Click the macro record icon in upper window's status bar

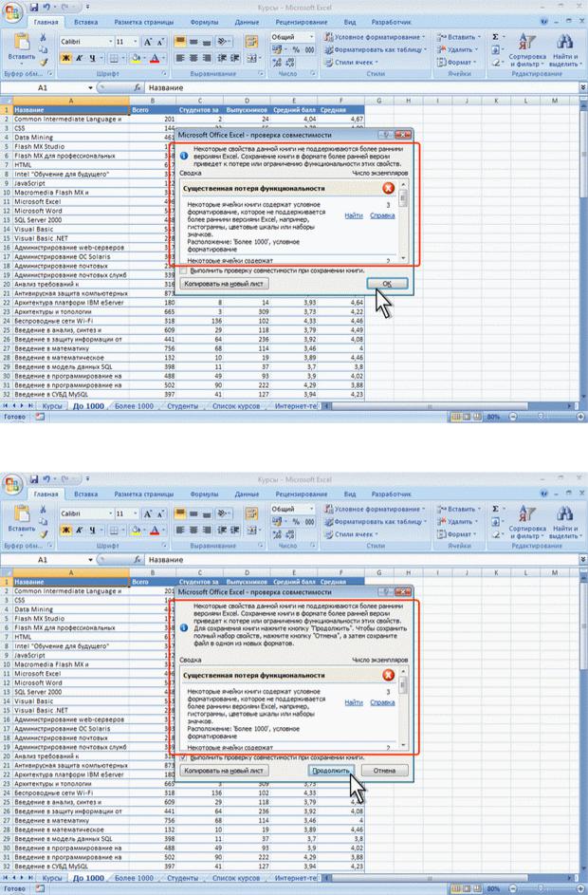(x=40, y=417)
